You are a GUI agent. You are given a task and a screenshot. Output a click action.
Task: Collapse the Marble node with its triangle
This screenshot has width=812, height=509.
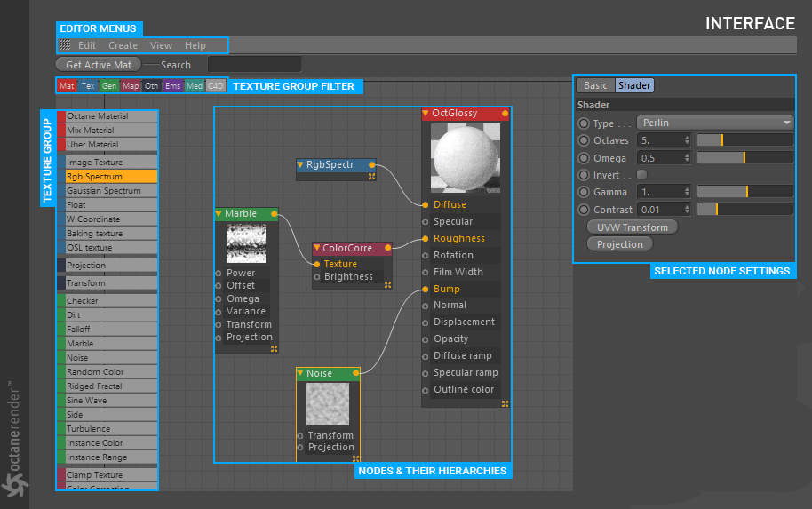(x=219, y=214)
